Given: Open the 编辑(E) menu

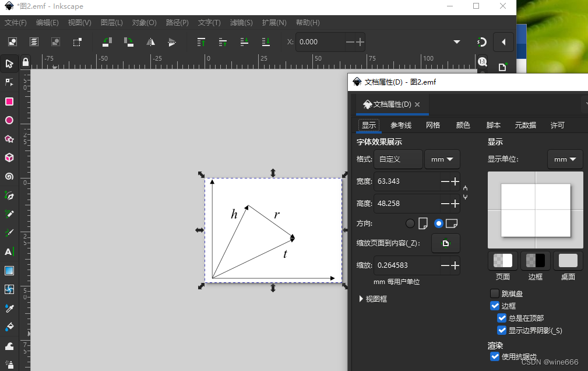Looking at the screenshot, I should [x=47, y=23].
